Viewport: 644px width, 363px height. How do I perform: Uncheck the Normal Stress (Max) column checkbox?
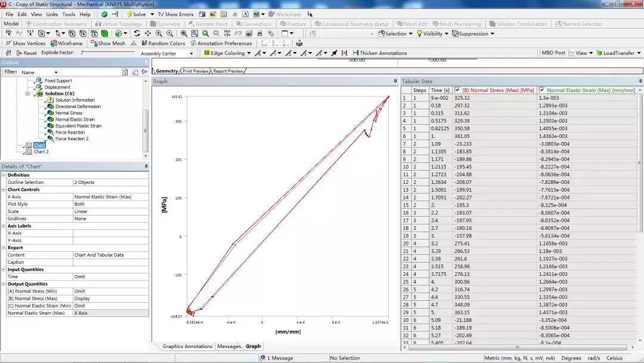[x=457, y=90]
